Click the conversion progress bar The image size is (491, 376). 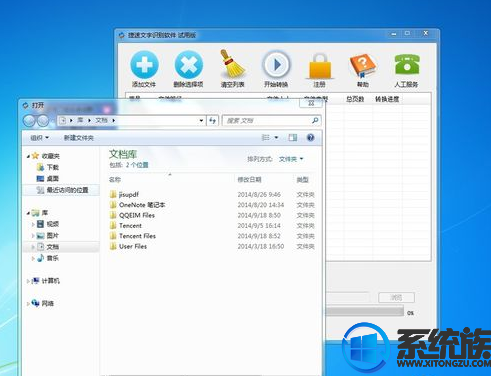pos(364,312)
